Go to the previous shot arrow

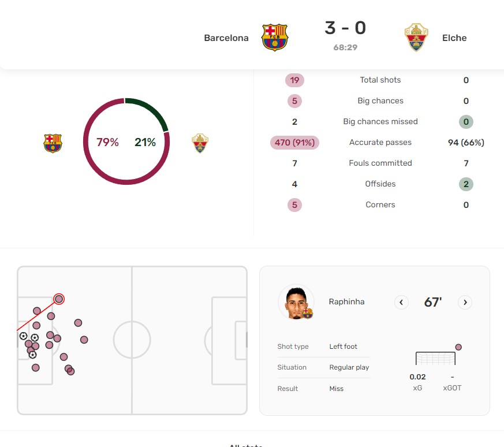(x=401, y=302)
